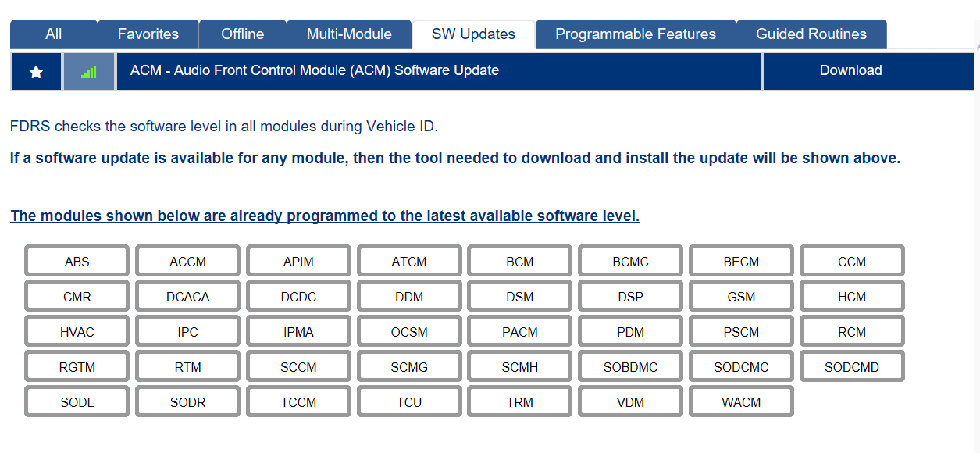
Task: Switch to the All tab
Action: coord(54,34)
